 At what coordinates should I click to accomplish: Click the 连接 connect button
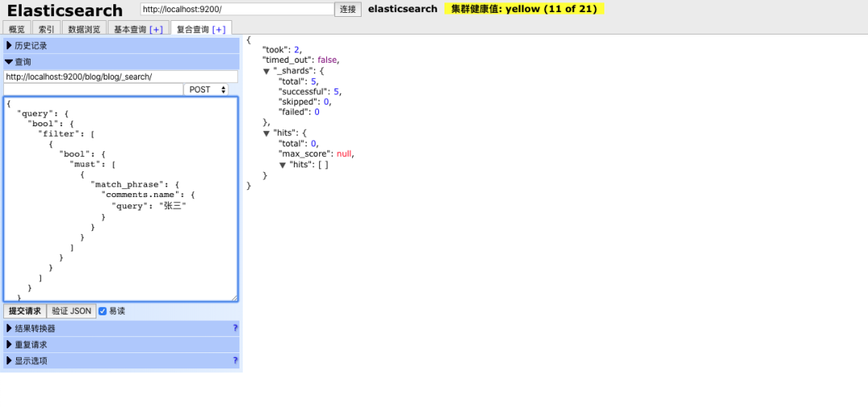[x=348, y=10]
